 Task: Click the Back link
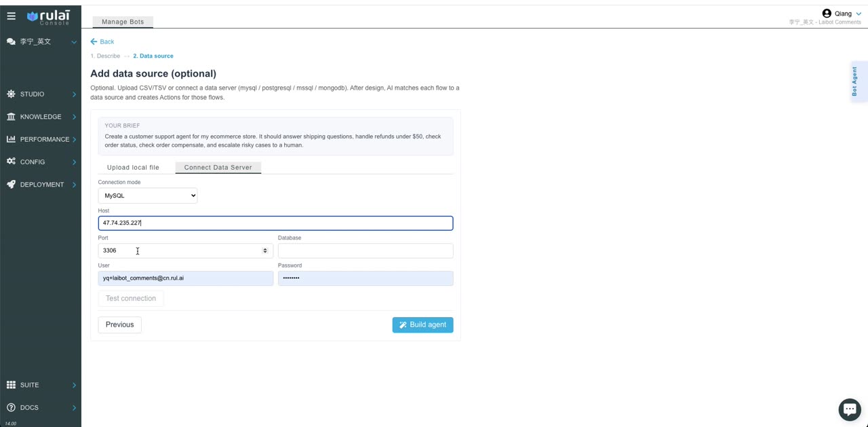(x=102, y=41)
